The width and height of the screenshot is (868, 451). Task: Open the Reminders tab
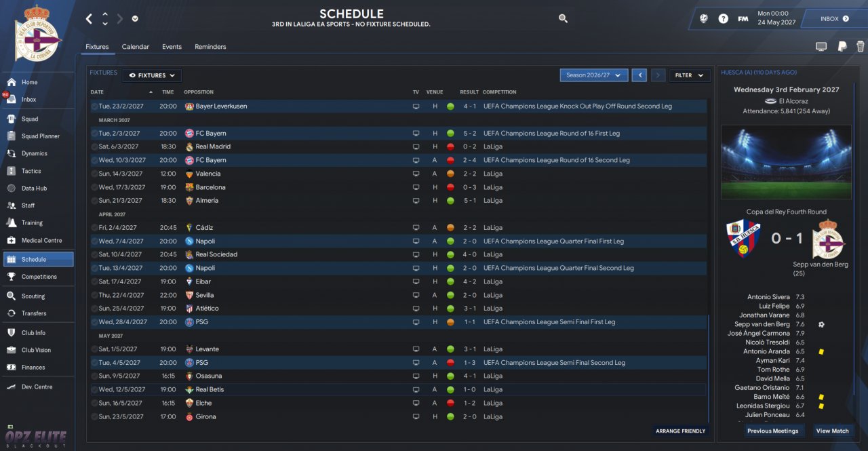tap(210, 47)
